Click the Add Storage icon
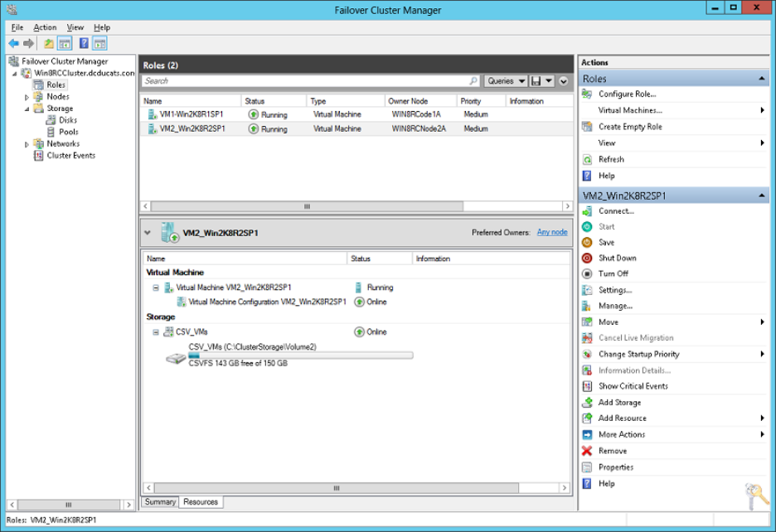776x532 pixels. (x=587, y=403)
